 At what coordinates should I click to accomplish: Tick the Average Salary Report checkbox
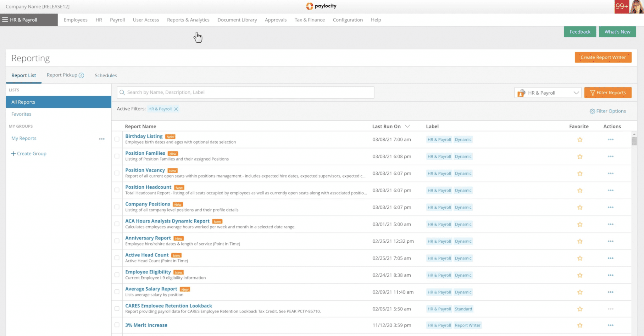pyautogui.click(x=117, y=292)
